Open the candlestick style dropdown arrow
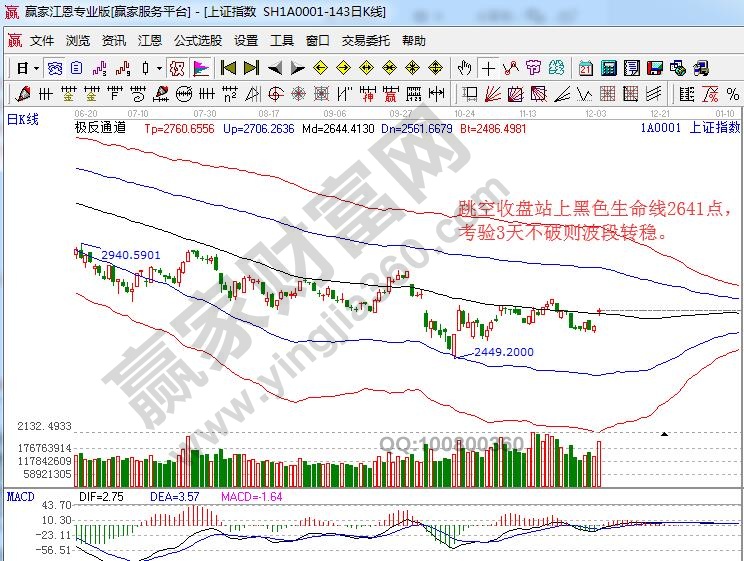744x561 pixels. tap(161, 68)
